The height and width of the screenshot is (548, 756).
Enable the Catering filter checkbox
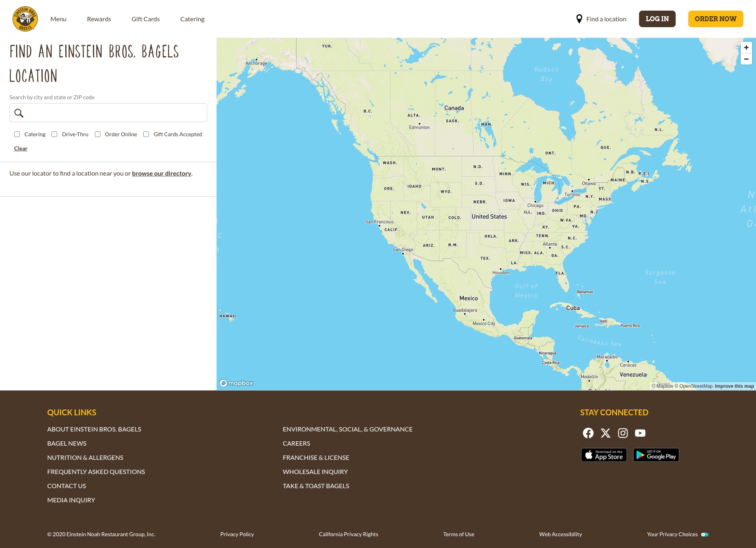[17, 134]
